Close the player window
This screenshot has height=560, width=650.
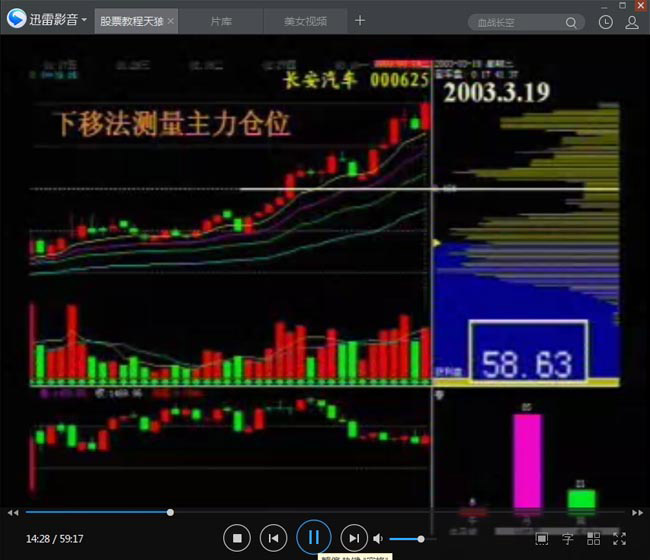(641, 5)
